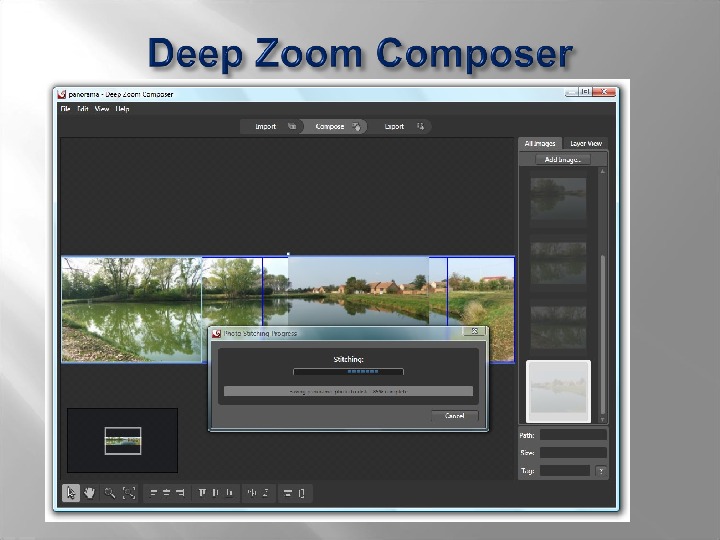Select the All Images tab
The width and height of the screenshot is (720, 540).
[x=540, y=143]
